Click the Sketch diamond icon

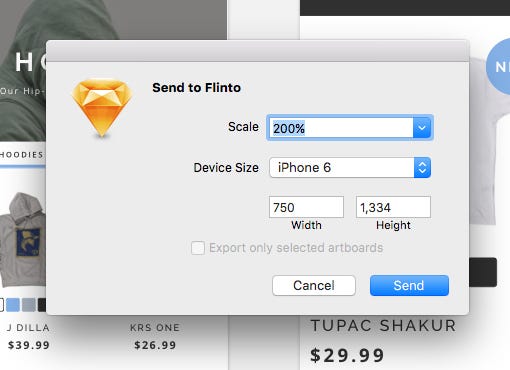click(102, 108)
